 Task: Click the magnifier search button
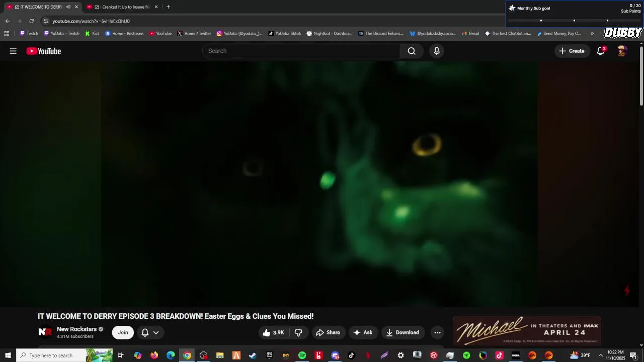pos(412,51)
